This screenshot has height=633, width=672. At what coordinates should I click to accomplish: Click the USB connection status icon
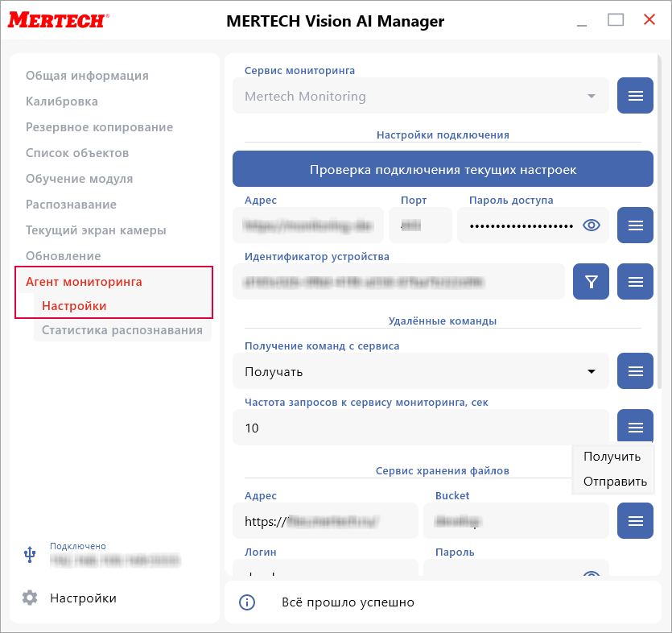[30, 554]
